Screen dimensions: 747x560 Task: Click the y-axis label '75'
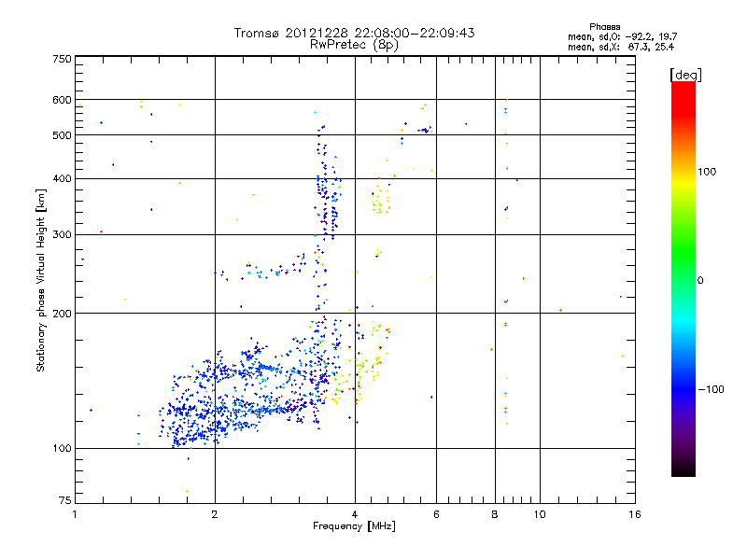[x=65, y=500]
